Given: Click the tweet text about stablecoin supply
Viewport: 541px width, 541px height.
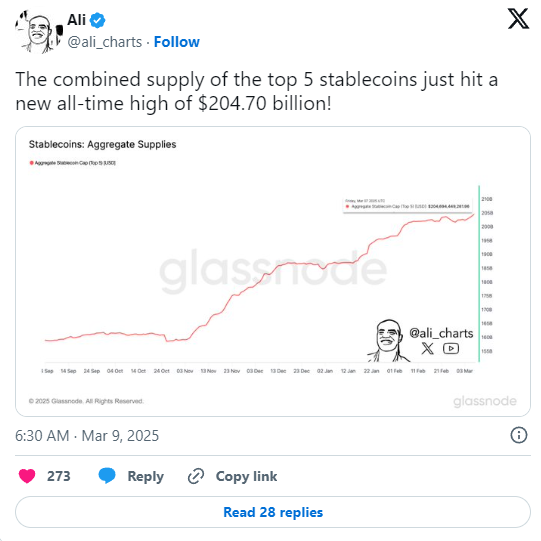Looking at the screenshot, I should point(257,91).
